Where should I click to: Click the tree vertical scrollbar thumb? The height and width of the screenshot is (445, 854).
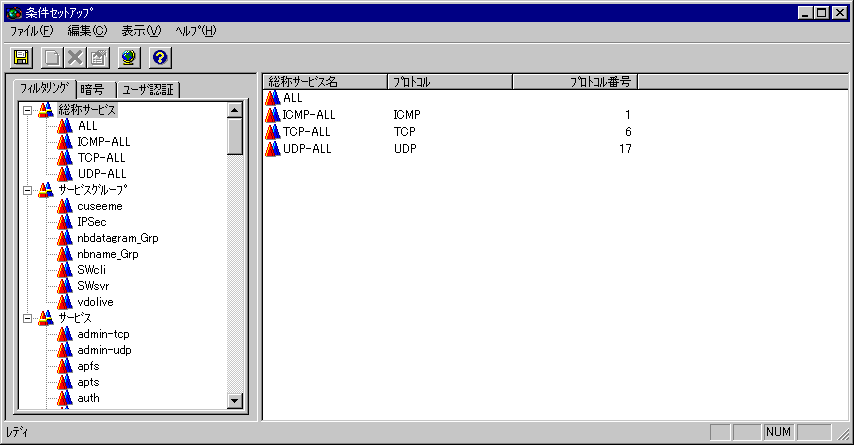pos(235,136)
